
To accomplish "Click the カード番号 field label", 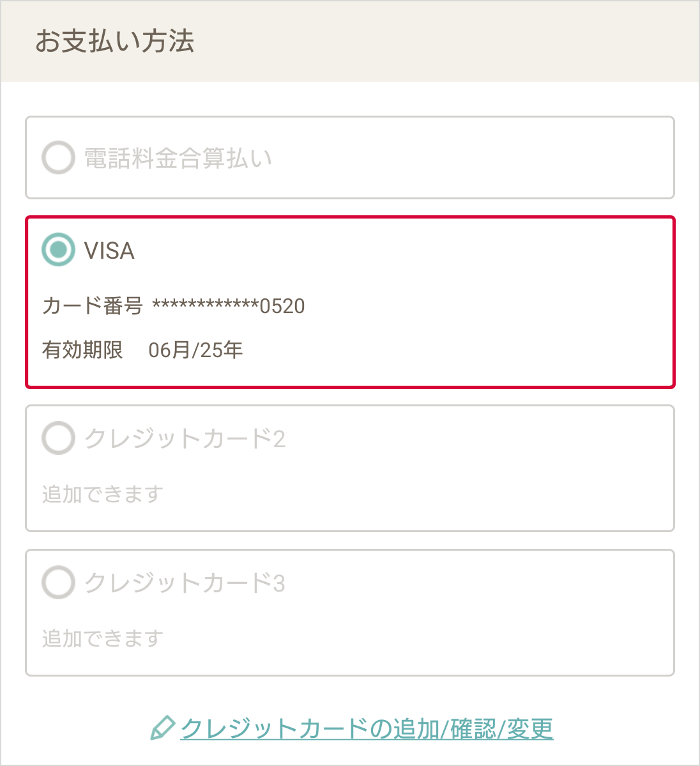I will (93, 306).
